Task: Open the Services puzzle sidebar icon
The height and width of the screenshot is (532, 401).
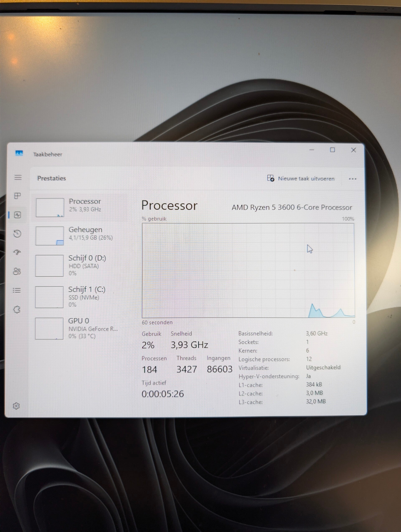Action: click(17, 309)
